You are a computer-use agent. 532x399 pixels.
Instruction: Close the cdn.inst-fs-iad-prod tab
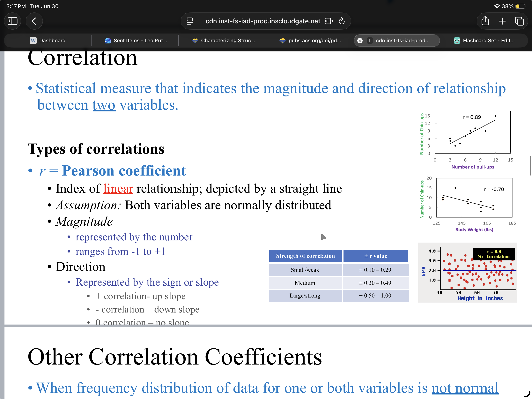(360, 41)
